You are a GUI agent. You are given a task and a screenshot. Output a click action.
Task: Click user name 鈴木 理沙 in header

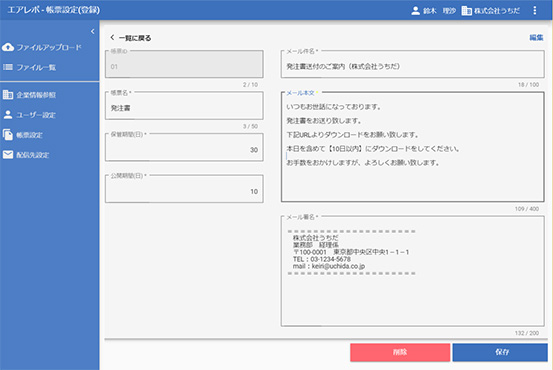439,11
